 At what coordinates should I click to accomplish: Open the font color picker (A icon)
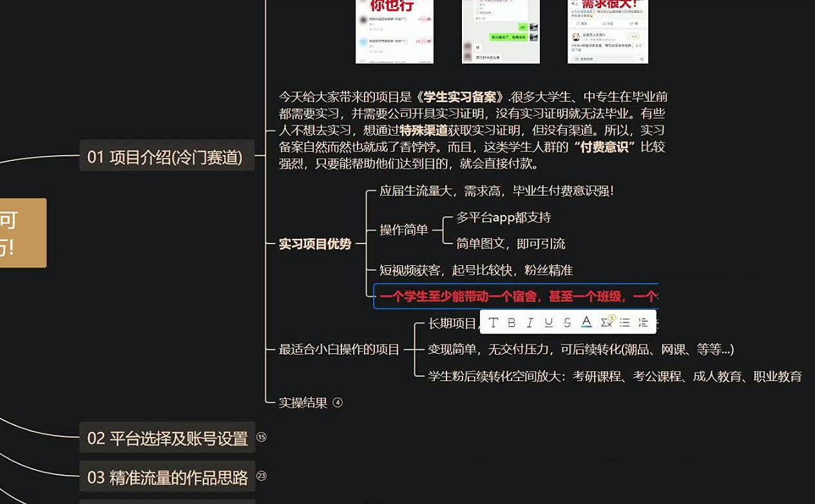[x=587, y=322]
